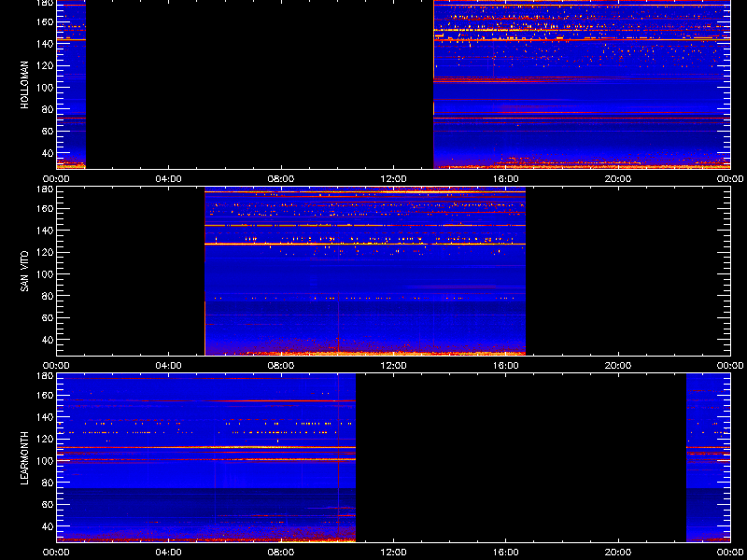Pick the 20:00 time label below Learmonth panel
The width and height of the screenshot is (747, 560).
[x=618, y=553]
